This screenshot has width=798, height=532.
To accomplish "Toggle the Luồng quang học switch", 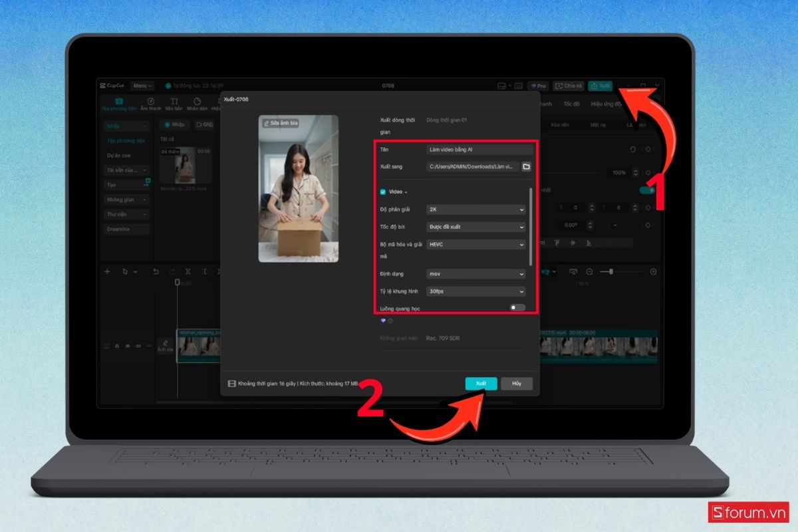I will pos(517,307).
